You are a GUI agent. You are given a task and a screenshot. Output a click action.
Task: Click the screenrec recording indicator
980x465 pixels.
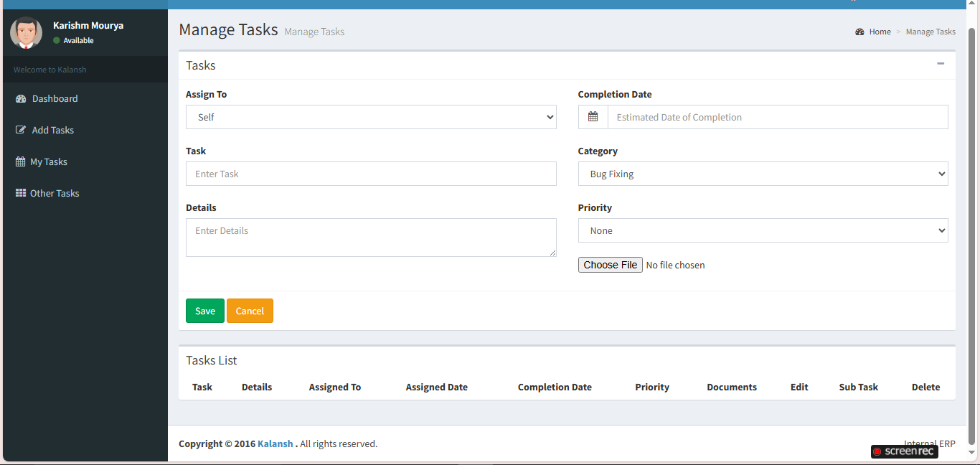point(905,451)
